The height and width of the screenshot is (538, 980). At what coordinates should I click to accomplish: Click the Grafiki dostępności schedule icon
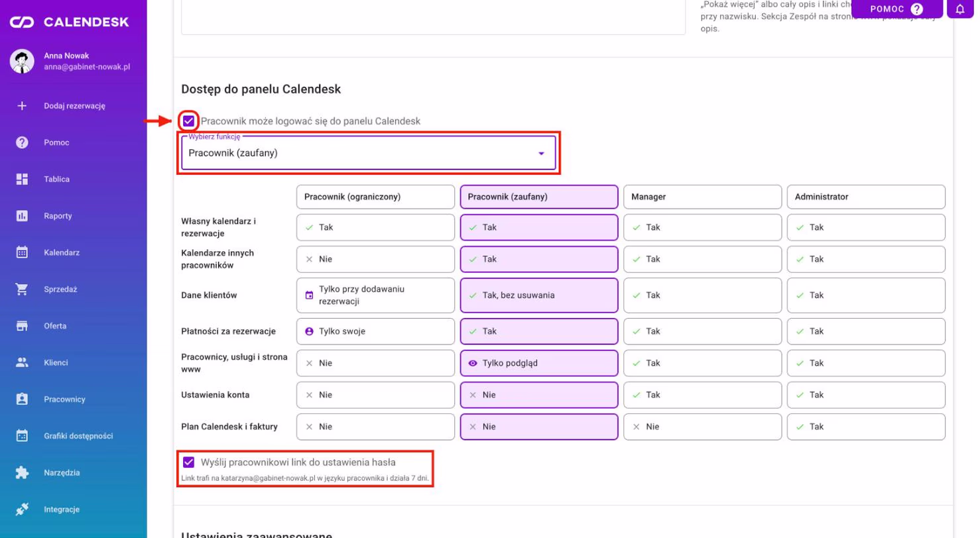(x=22, y=436)
